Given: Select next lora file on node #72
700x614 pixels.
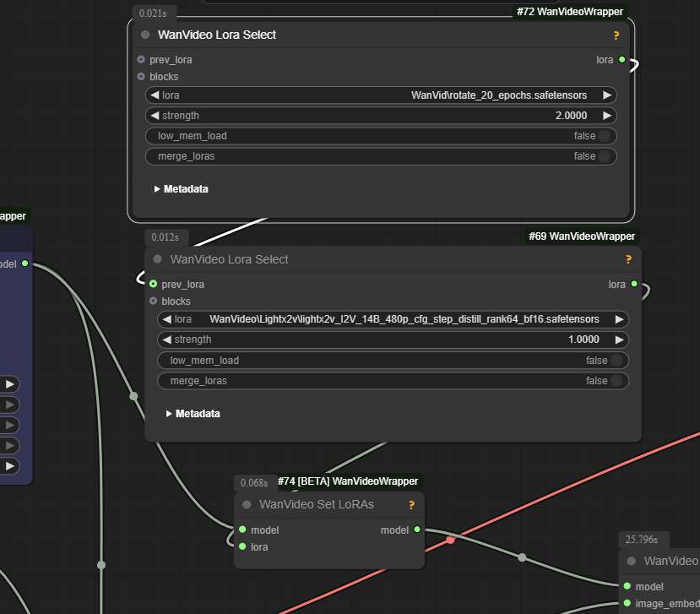Looking at the screenshot, I should 607,95.
